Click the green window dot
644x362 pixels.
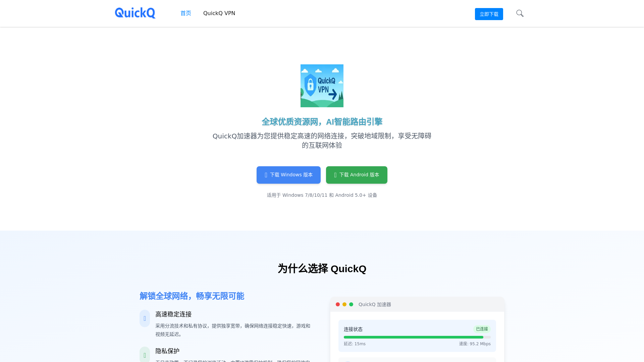pos(351,304)
